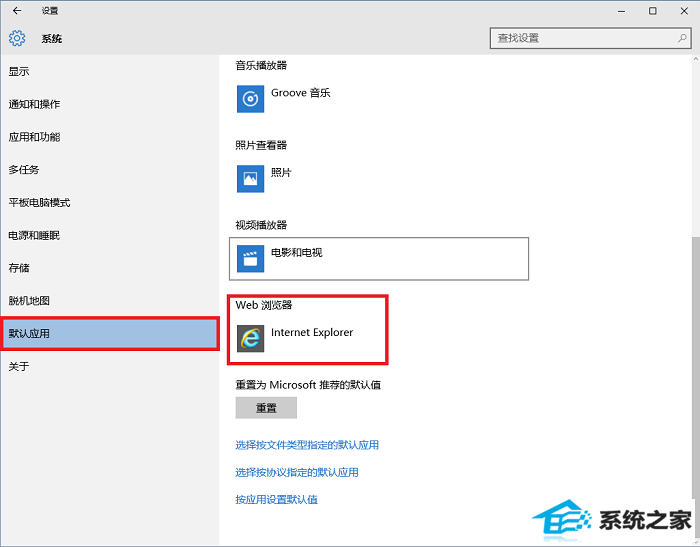Click the 照片查看器 heading text
The width and height of the screenshot is (700, 547).
(261, 145)
